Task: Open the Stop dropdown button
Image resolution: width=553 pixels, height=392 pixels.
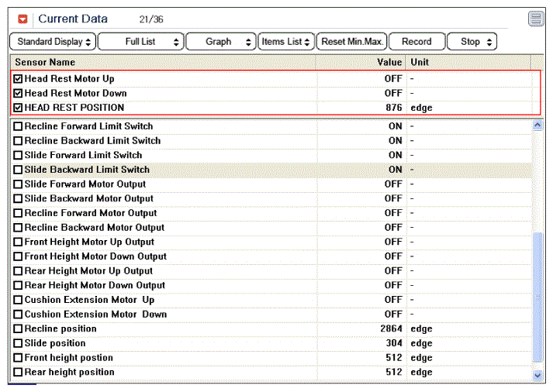Action: click(472, 42)
